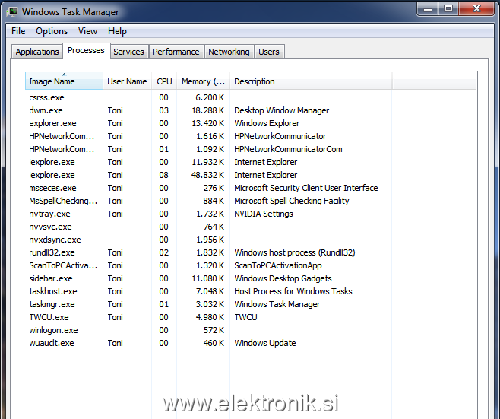500x419 pixels.
Task: Sort by Memory column header
Action: click(x=203, y=81)
